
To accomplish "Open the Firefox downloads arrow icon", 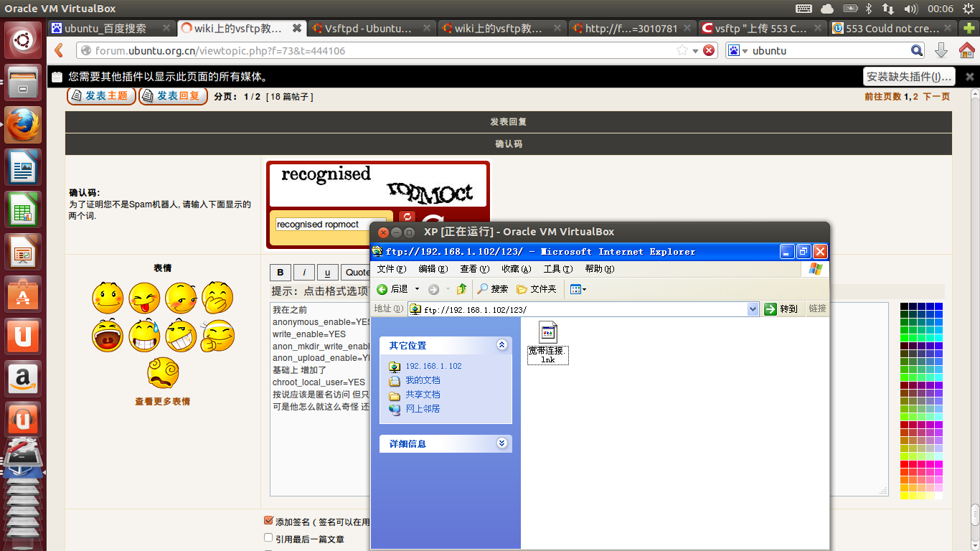I will point(941,50).
